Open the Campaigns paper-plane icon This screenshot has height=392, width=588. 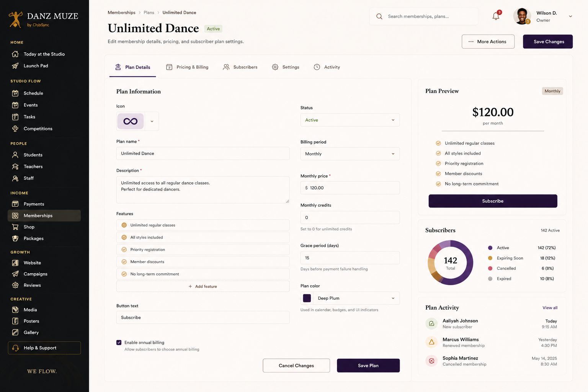coord(15,274)
